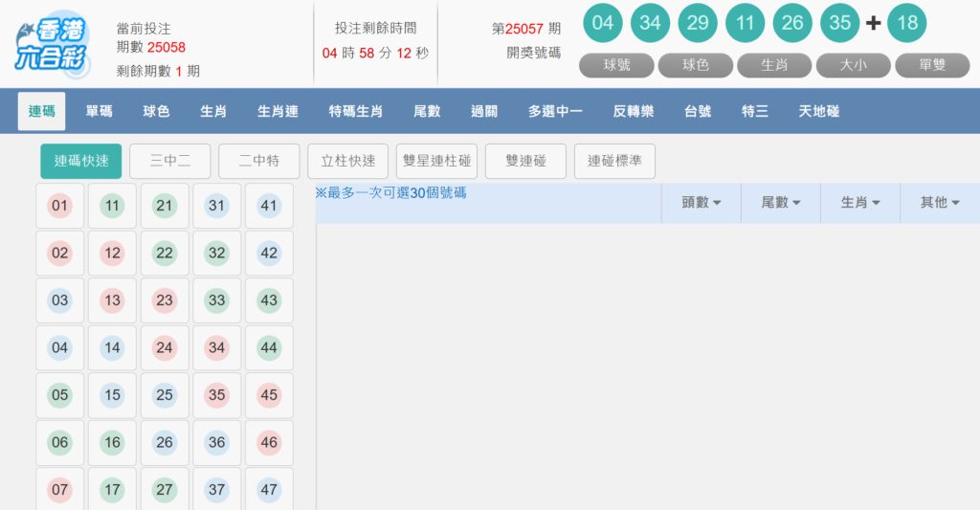Open the 特三 tab

coord(755,111)
